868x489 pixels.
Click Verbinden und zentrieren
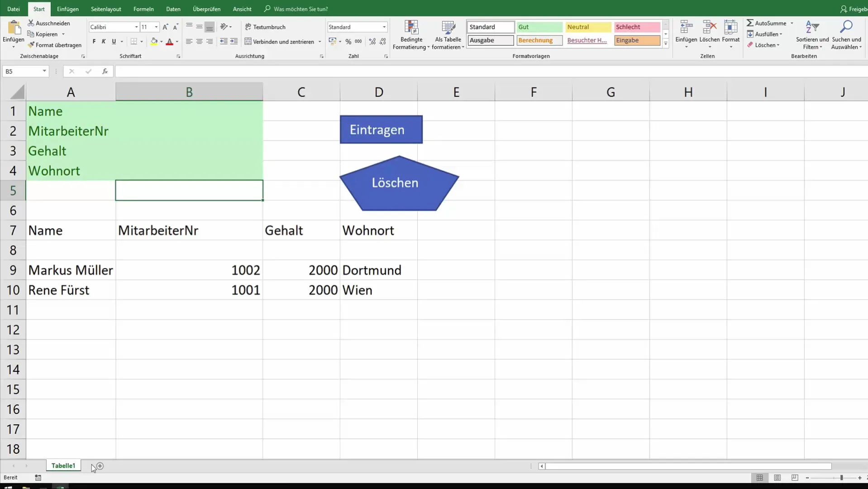tap(279, 42)
